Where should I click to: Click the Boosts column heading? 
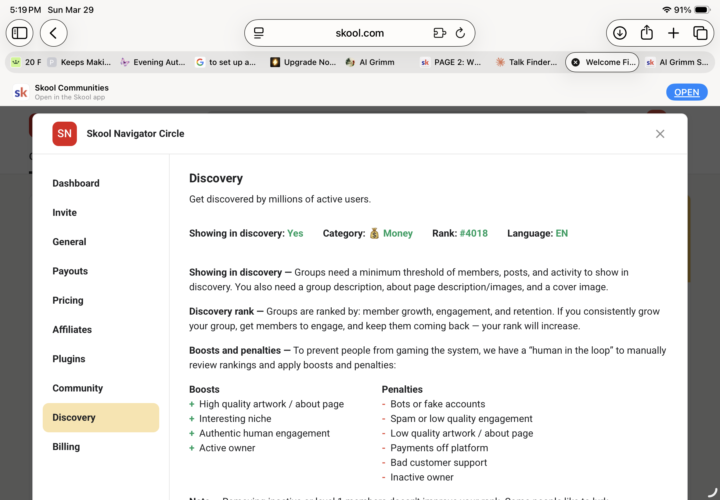pyautogui.click(x=204, y=389)
